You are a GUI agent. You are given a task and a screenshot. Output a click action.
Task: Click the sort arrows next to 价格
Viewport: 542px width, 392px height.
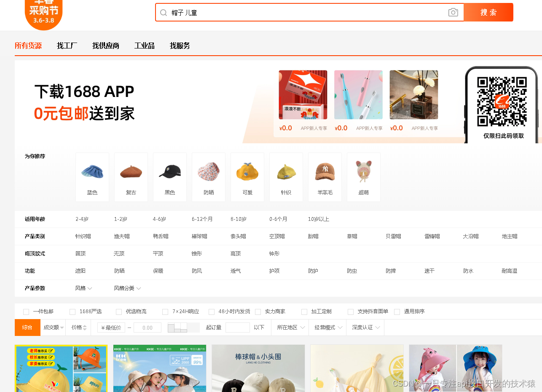coord(86,327)
